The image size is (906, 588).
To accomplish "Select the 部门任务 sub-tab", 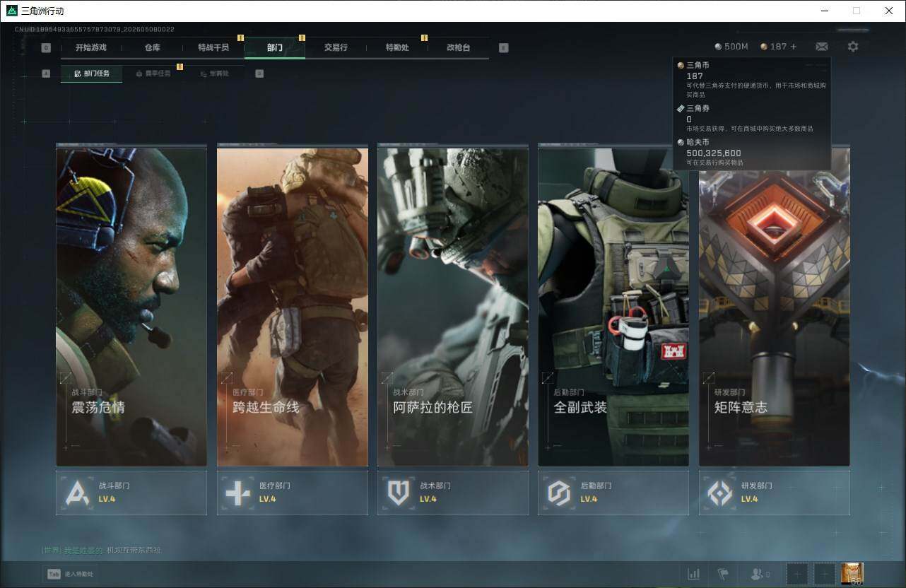I will click(x=91, y=73).
